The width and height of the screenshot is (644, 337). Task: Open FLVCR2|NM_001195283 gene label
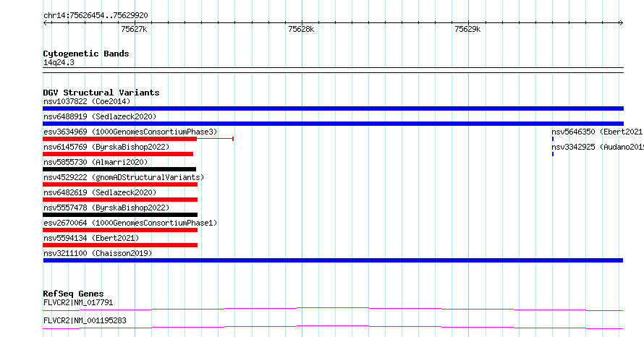tap(85, 320)
